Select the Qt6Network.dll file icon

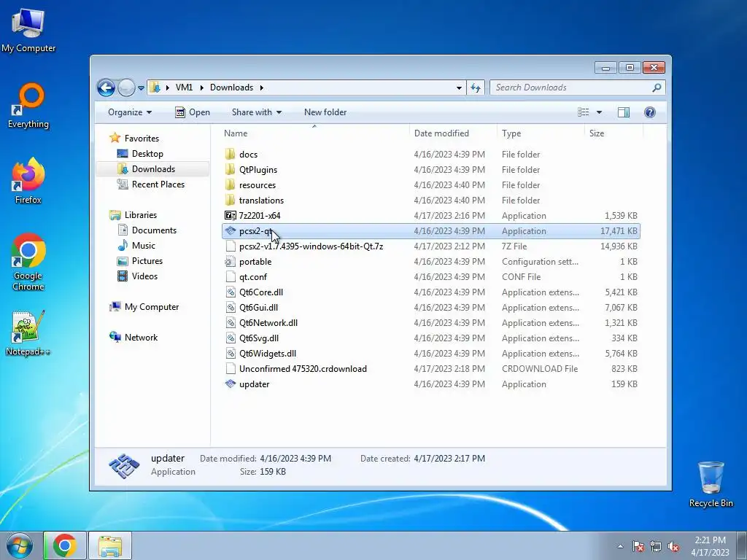[x=231, y=322]
